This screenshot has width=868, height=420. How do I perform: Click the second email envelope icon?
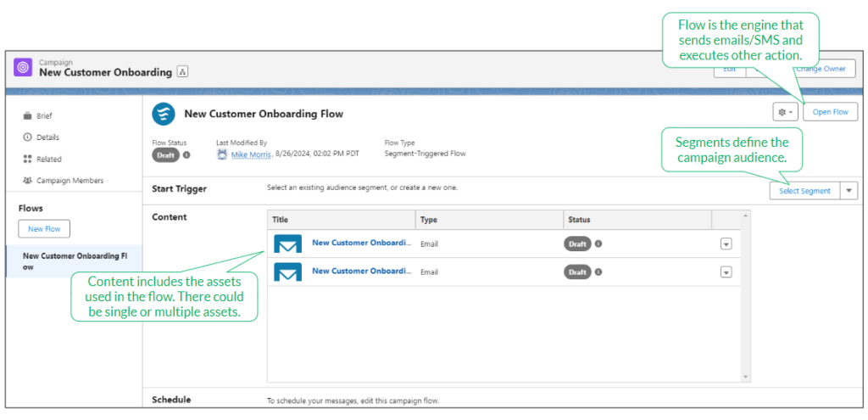(x=288, y=272)
